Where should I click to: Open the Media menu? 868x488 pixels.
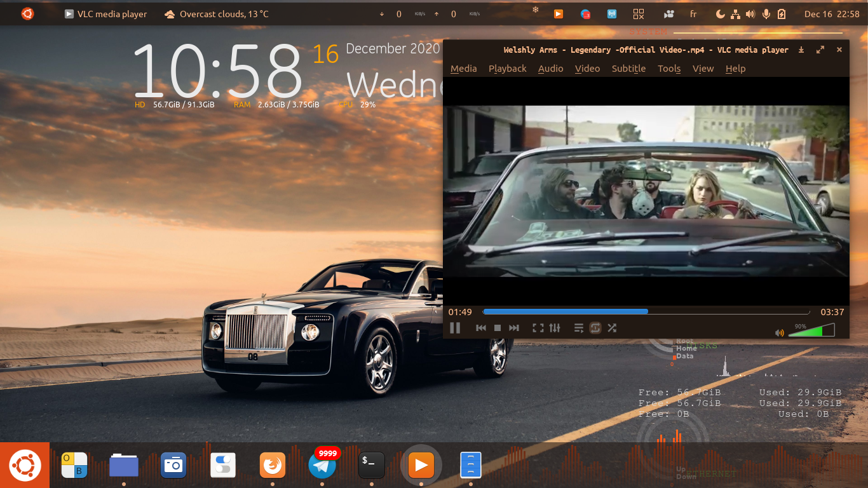[464, 69]
